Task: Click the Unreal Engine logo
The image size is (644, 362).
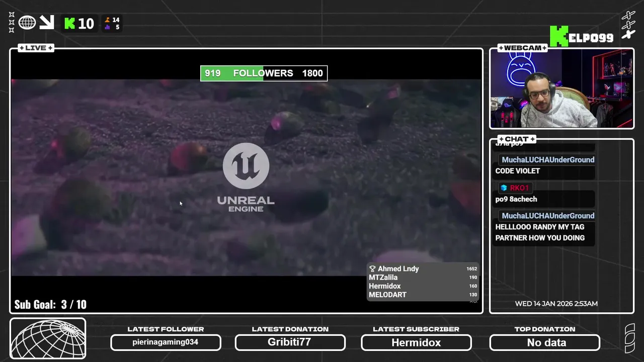Action: [246, 177]
